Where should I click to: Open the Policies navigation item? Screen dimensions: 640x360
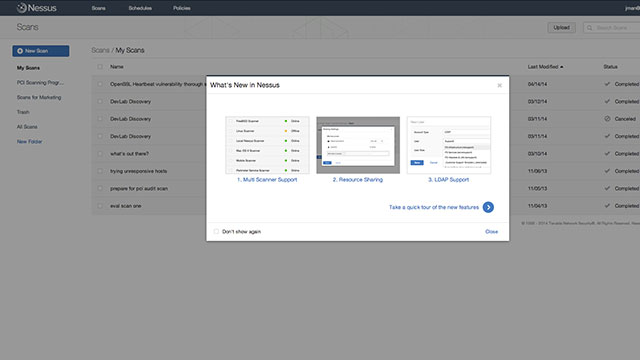click(182, 8)
